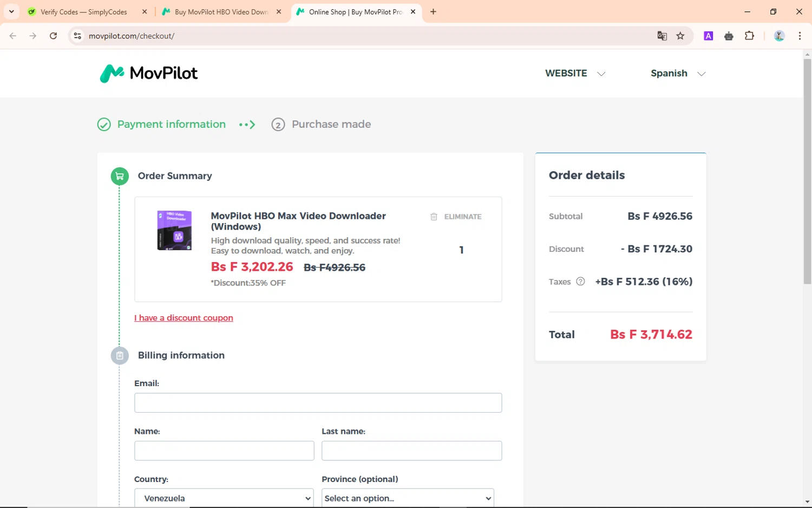Click the scrollbar down arrow
This screenshot has width=812, height=508.
click(x=807, y=502)
